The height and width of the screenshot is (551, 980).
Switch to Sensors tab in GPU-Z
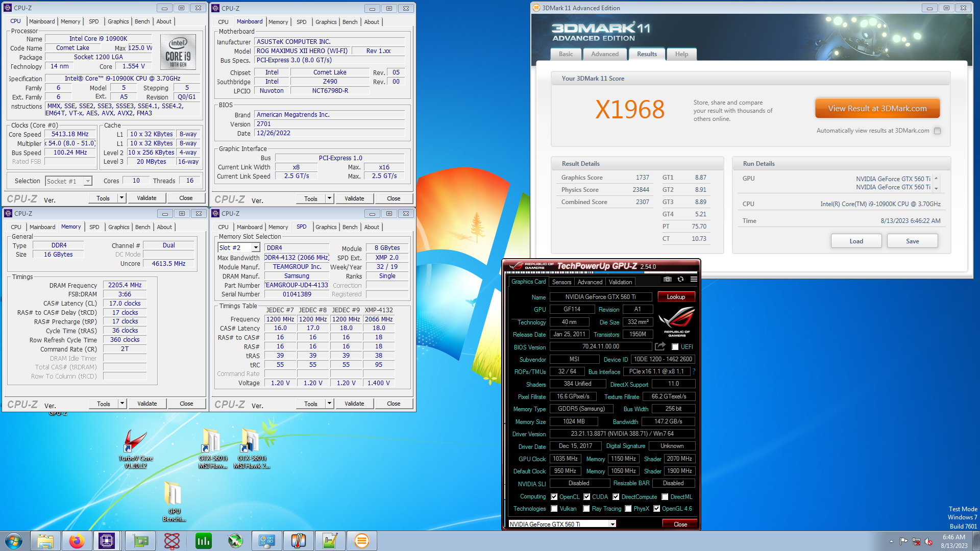tap(561, 282)
